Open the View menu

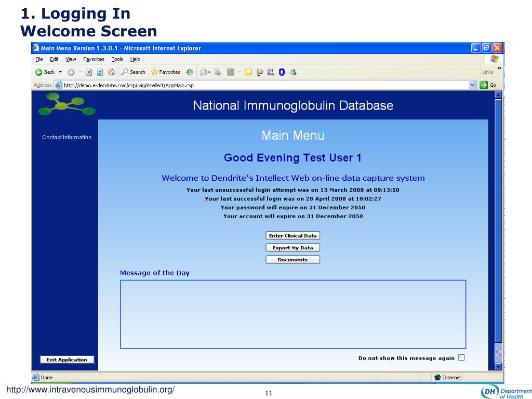tap(71, 59)
